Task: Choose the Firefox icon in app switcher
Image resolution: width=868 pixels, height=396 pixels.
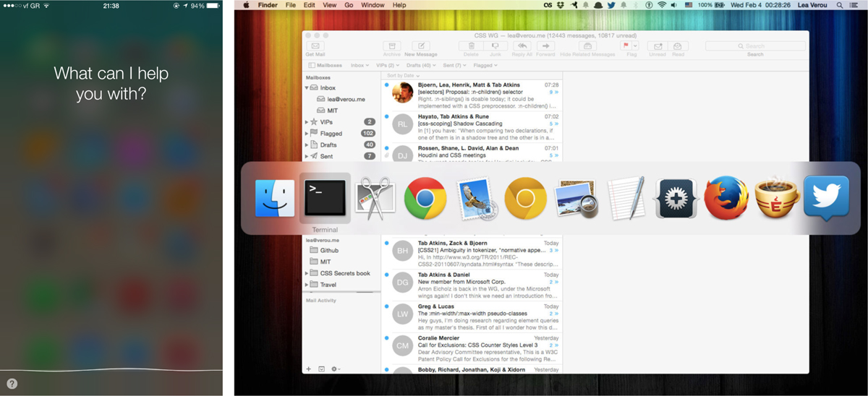Action: tap(726, 198)
